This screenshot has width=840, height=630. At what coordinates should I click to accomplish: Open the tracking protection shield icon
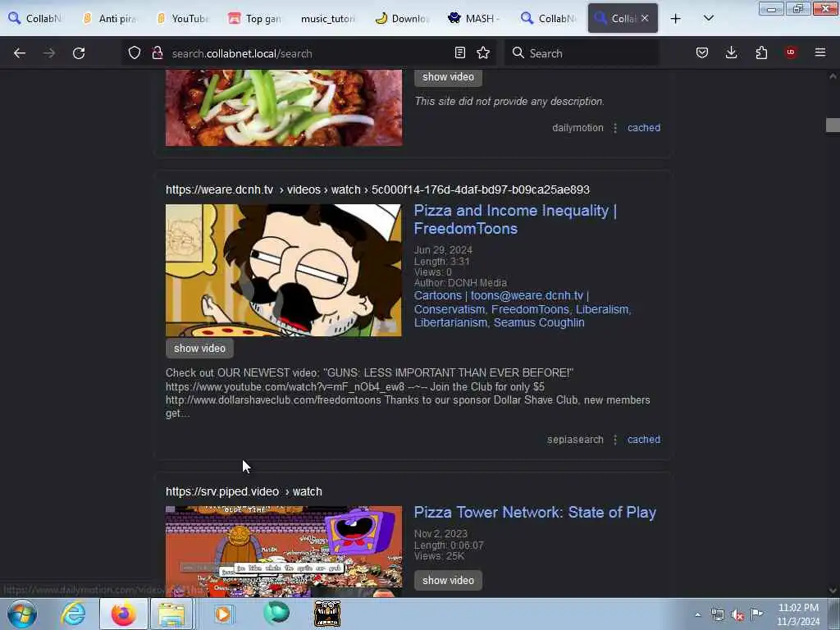(x=135, y=53)
